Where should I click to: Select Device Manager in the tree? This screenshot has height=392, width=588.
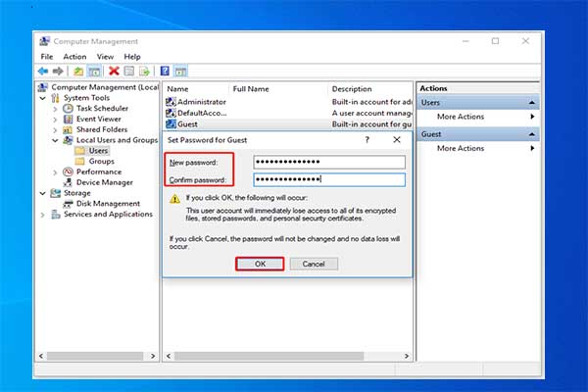click(104, 182)
